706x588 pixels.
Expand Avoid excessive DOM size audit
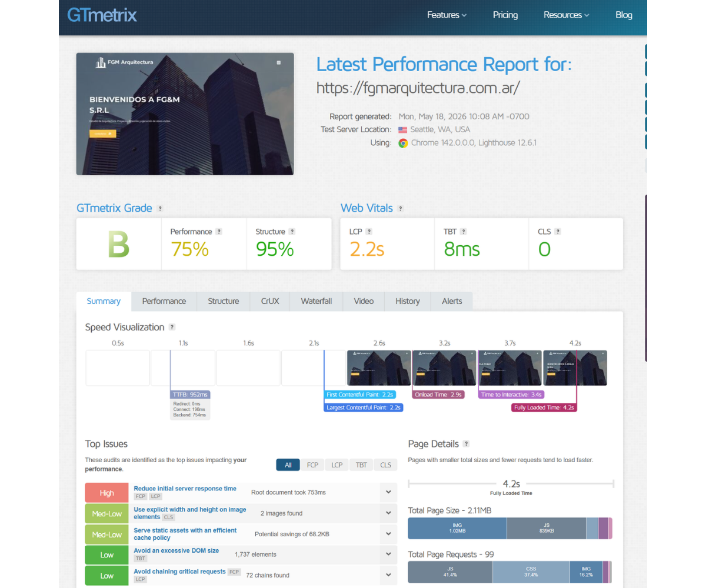click(388, 554)
